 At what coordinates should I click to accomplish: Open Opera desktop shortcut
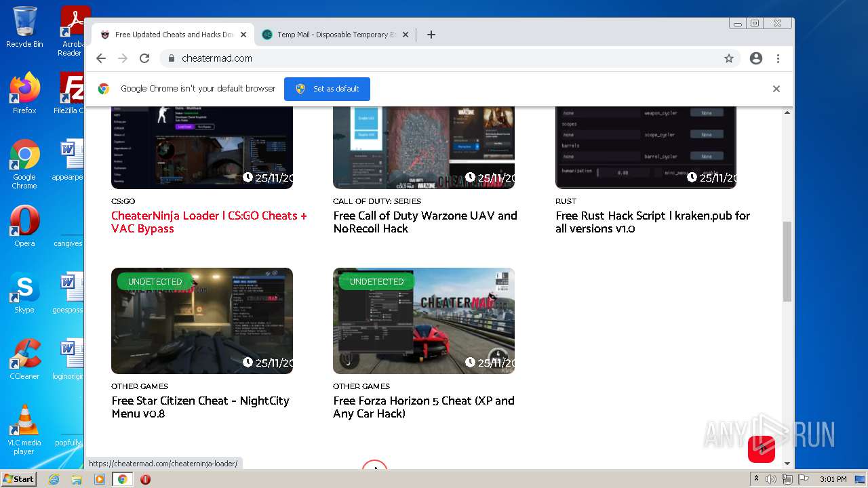click(24, 226)
